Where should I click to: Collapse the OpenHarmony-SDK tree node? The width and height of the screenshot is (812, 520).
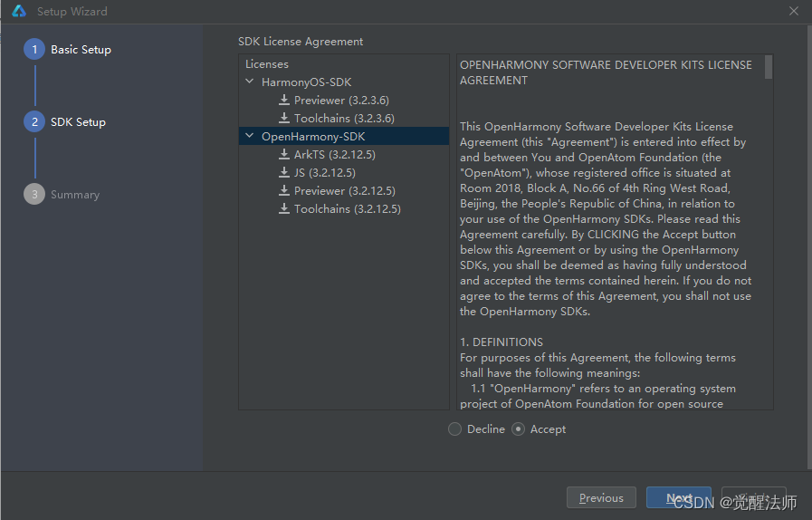click(250, 136)
